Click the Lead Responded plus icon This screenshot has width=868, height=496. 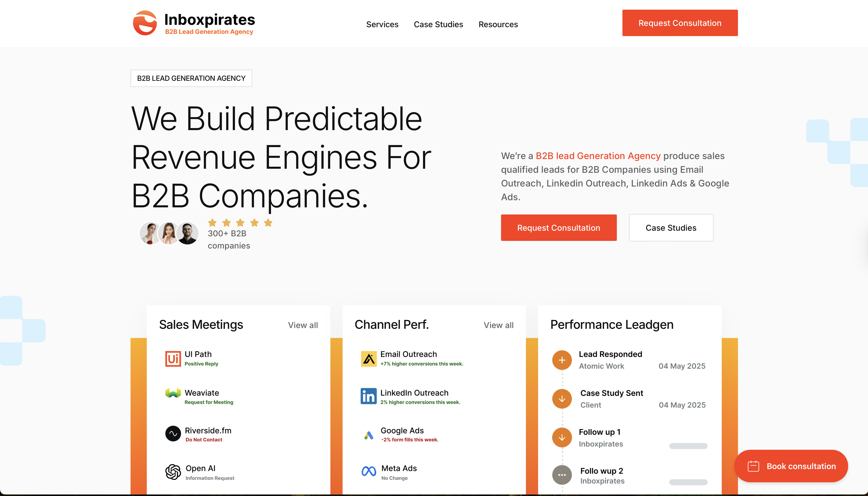[x=562, y=360]
